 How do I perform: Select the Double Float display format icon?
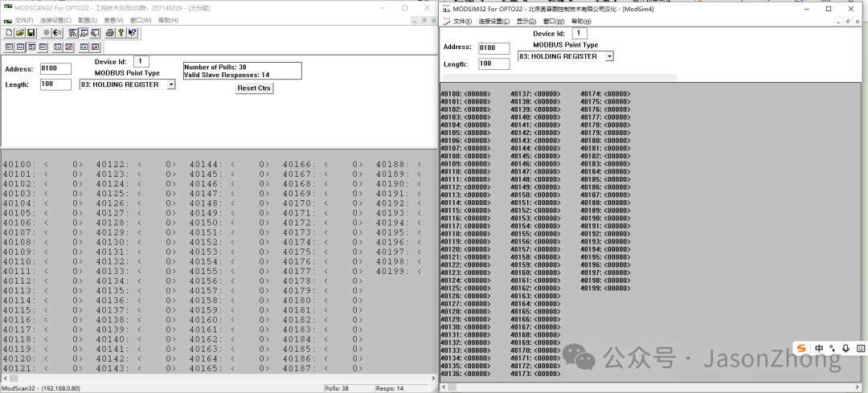84,47
